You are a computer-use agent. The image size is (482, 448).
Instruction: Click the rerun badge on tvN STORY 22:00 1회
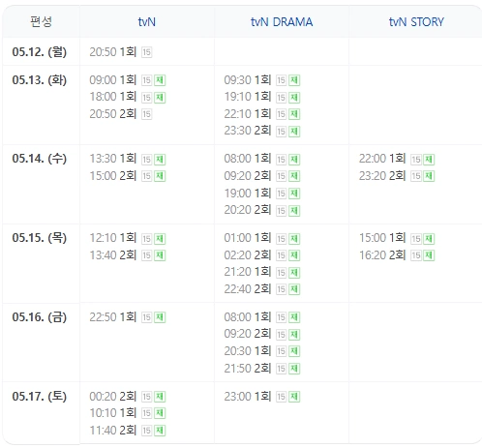[x=429, y=160]
